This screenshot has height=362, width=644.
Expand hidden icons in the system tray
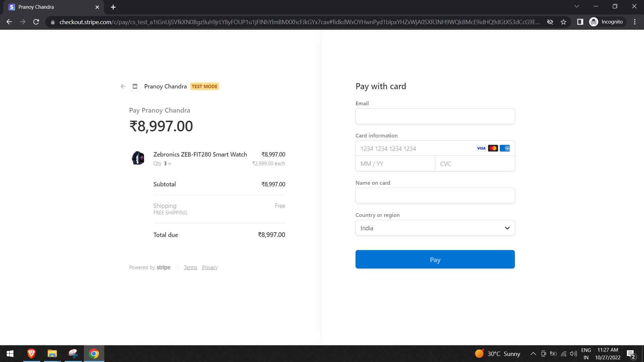[x=533, y=353]
